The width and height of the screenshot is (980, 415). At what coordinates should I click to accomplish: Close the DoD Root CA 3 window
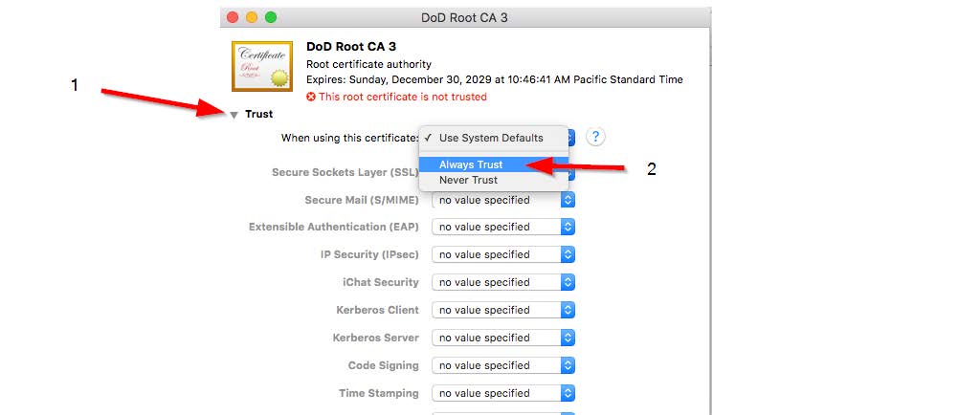(233, 17)
